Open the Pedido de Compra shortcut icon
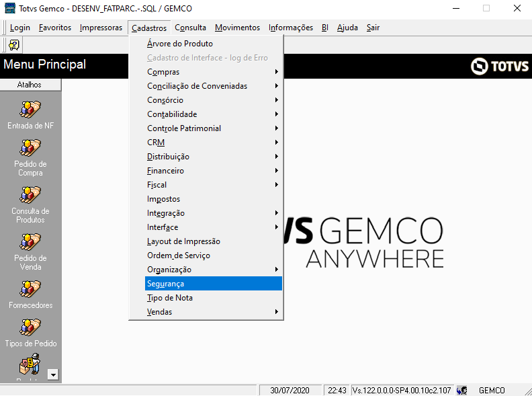The width and height of the screenshot is (532, 396). 30,148
